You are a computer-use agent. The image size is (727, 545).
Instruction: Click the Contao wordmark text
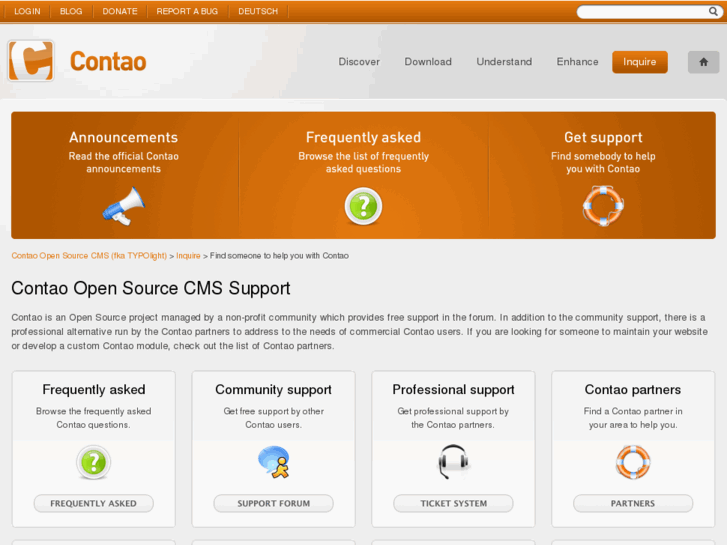[x=108, y=62]
